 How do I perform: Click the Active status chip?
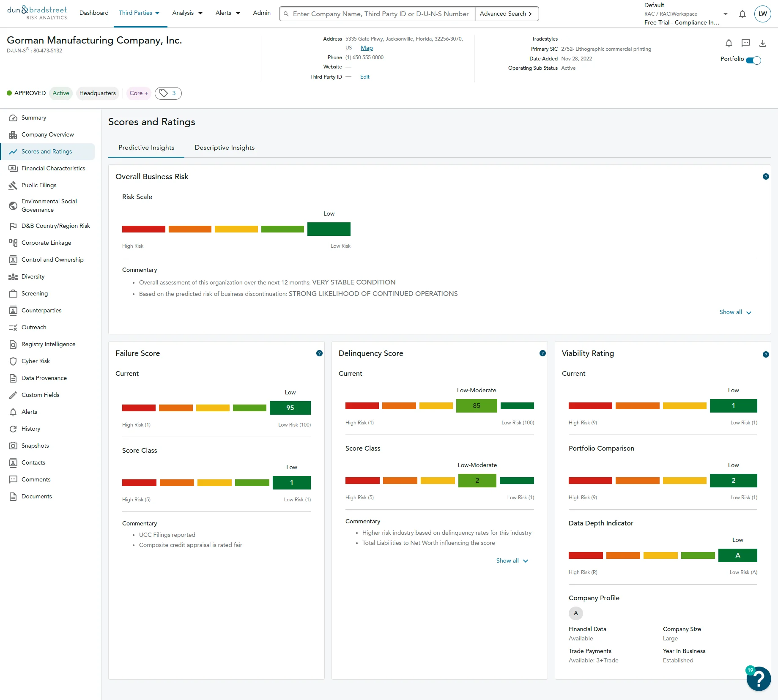61,93
